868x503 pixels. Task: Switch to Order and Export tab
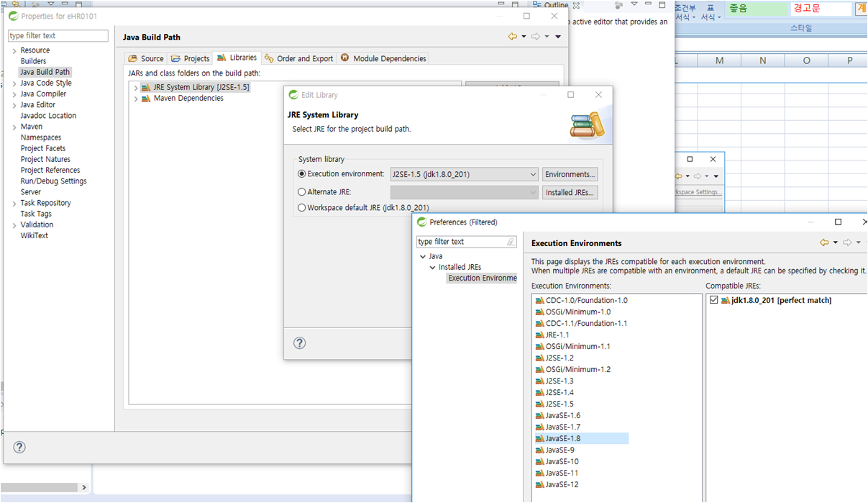point(298,58)
